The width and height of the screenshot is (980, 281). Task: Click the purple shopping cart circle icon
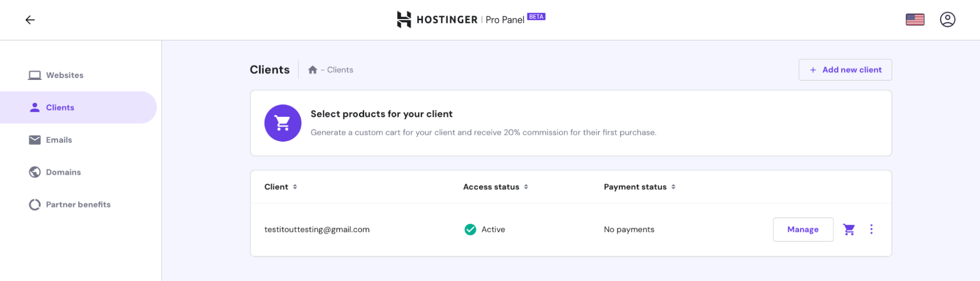point(282,123)
